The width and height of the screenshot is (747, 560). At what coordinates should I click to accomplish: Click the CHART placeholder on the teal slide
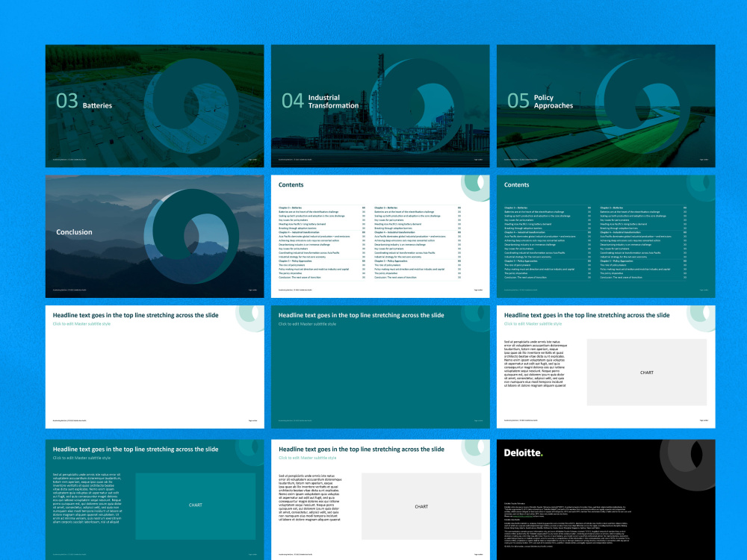pyautogui.click(x=195, y=505)
